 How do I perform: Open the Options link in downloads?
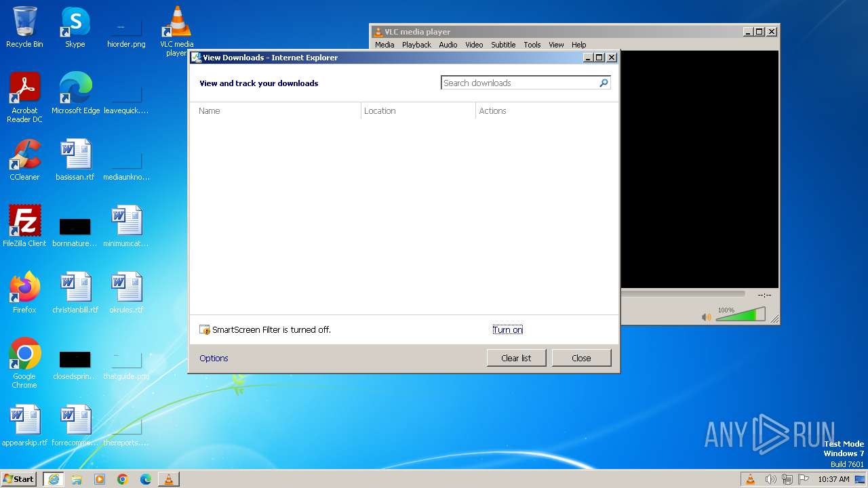tap(214, 358)
